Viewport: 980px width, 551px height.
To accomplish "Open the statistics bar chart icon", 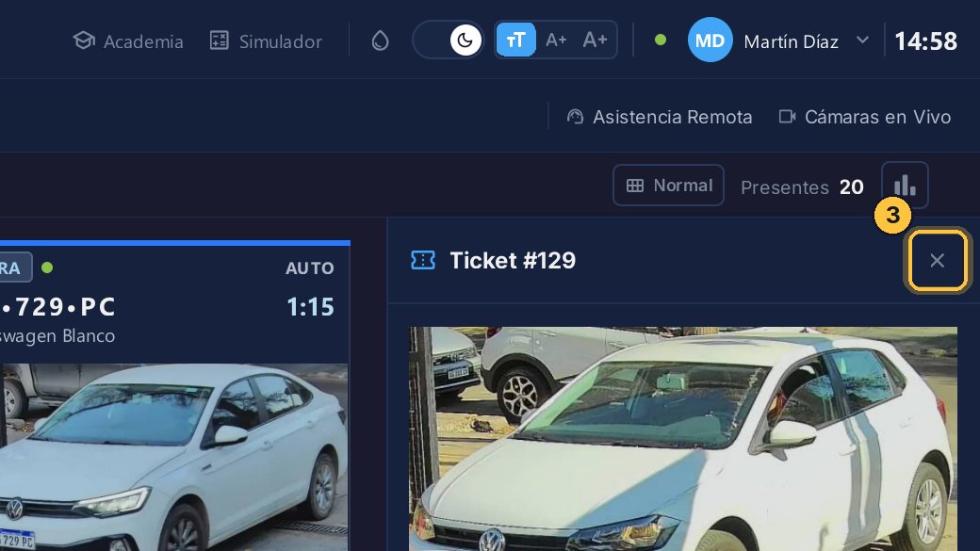I will coord(905,186).
